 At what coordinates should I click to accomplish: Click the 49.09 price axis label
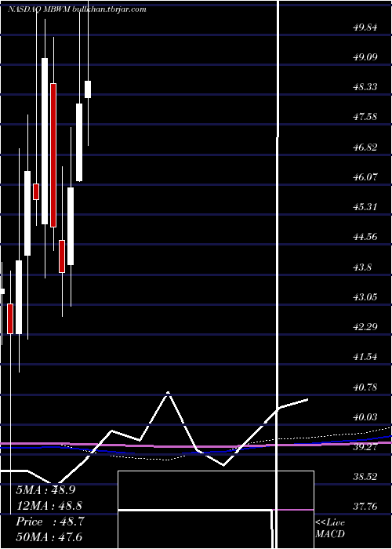click(x=365, y=56)
